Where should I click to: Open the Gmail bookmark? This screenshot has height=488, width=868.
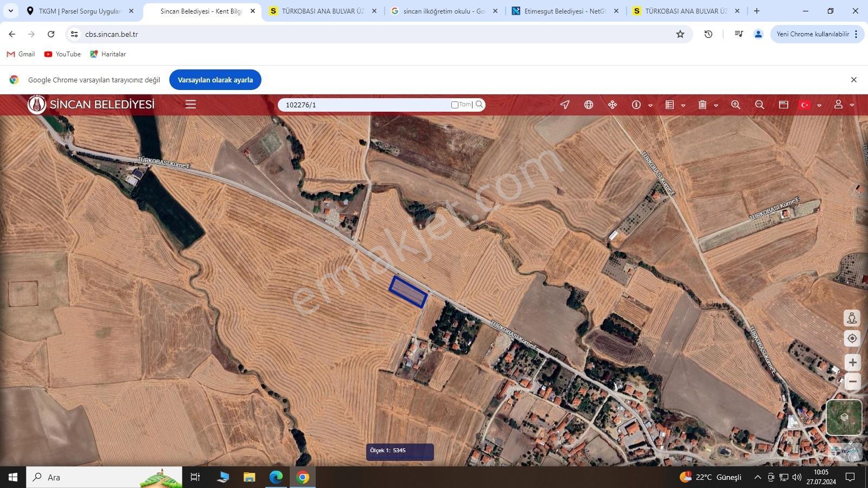[x=21, y=54]
